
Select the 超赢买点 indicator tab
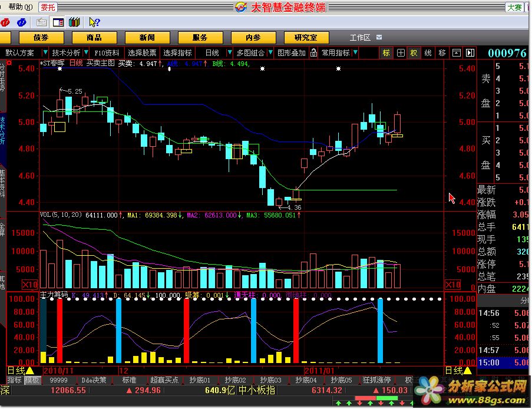164,380
